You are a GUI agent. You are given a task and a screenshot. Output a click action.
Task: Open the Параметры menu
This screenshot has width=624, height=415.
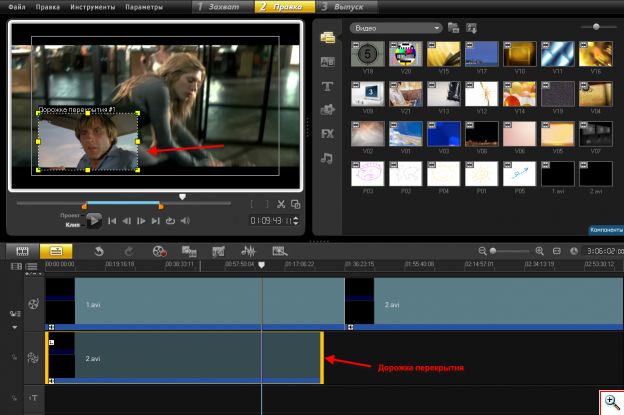point(144,7)
